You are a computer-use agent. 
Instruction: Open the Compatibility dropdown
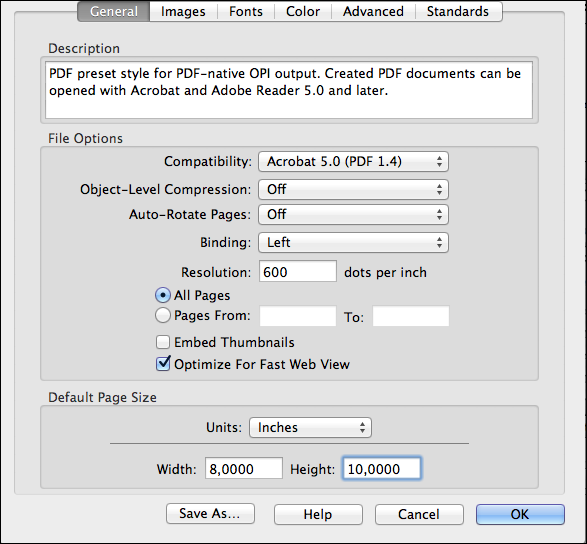[x=353, y=162]
